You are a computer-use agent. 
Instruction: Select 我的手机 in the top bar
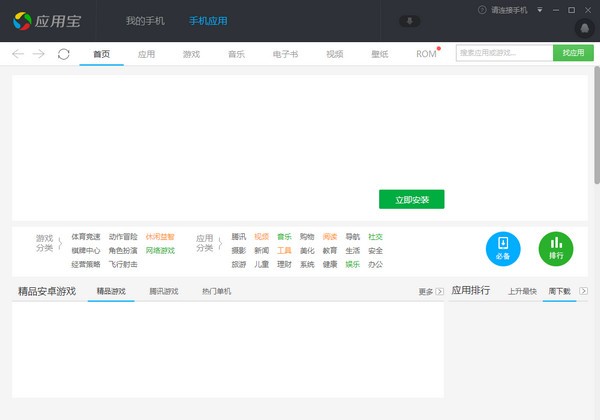pos(145,20)
